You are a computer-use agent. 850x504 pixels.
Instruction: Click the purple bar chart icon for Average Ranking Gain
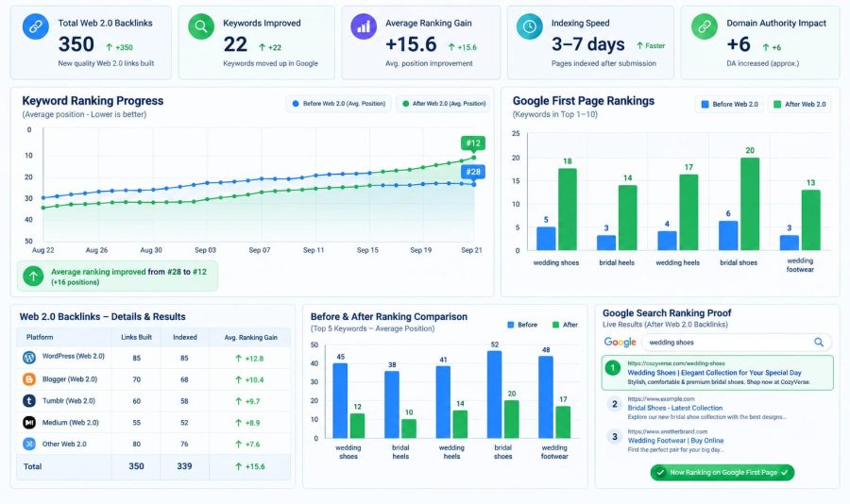point(364,26)
